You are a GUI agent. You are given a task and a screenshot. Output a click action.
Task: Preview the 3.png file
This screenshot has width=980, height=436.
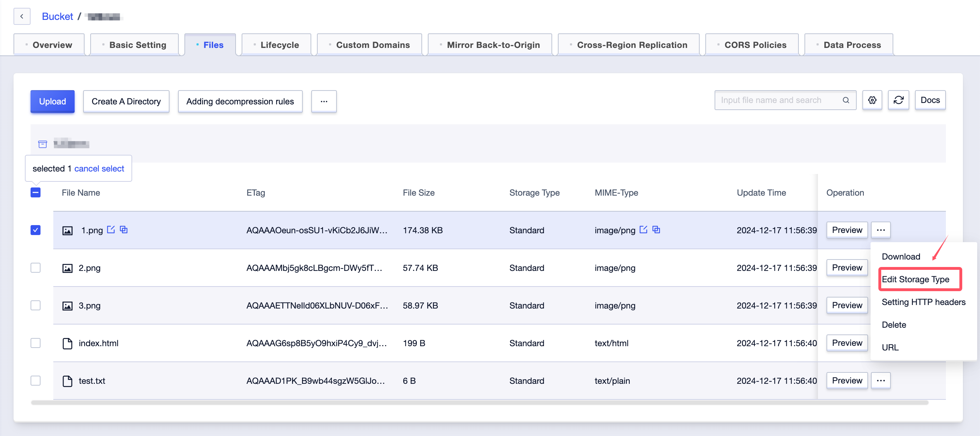pos(847,305)
